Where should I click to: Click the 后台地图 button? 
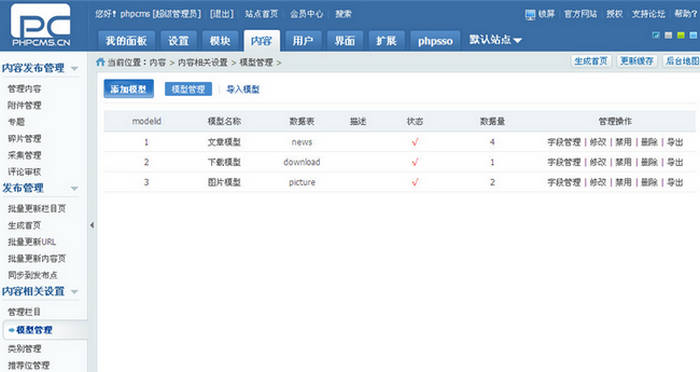coord(681,61)
